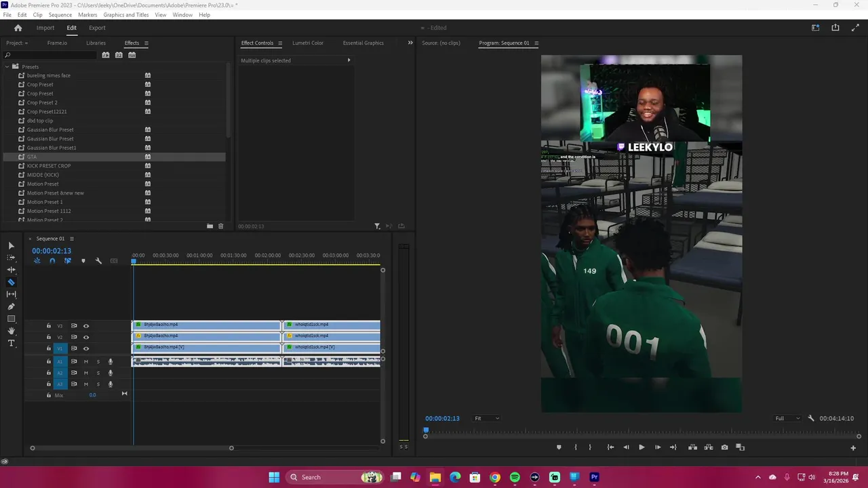Filter effects by Accelerated Effects icon
This screenshot has width=868, height=488.
click(106, 55)
